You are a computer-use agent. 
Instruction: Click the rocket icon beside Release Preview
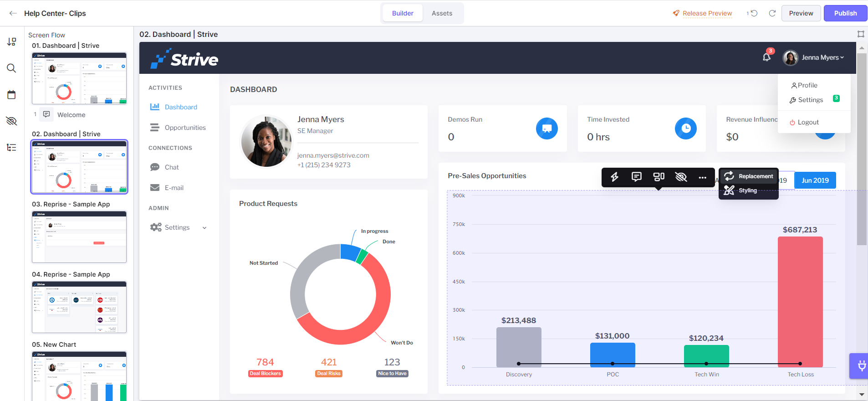click(676, 13)
